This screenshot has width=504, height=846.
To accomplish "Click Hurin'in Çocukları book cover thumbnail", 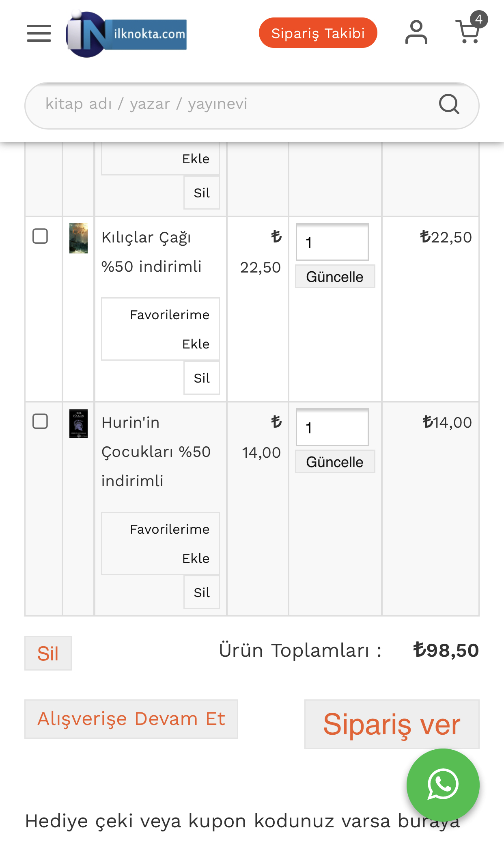I will [78, 424].
